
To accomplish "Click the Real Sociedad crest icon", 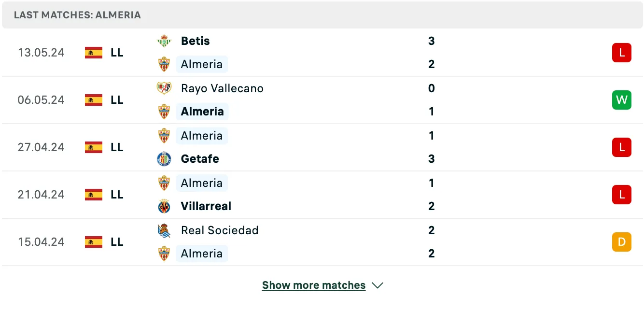I will point(164,230).
